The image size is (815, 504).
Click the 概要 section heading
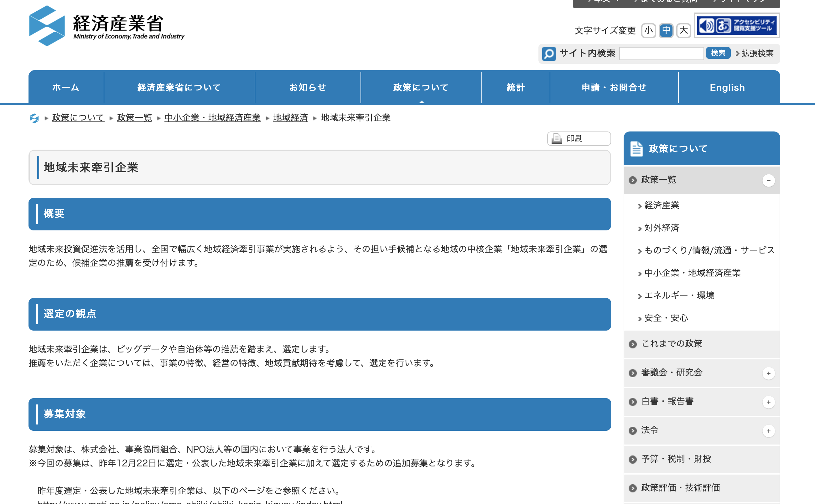[319, 214]
